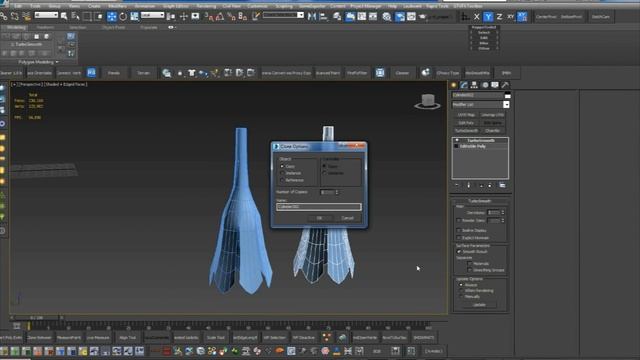This screenshot has width=640, height=360.
Task: Click the Name field in Clone Options
Action: coord(318,207)
